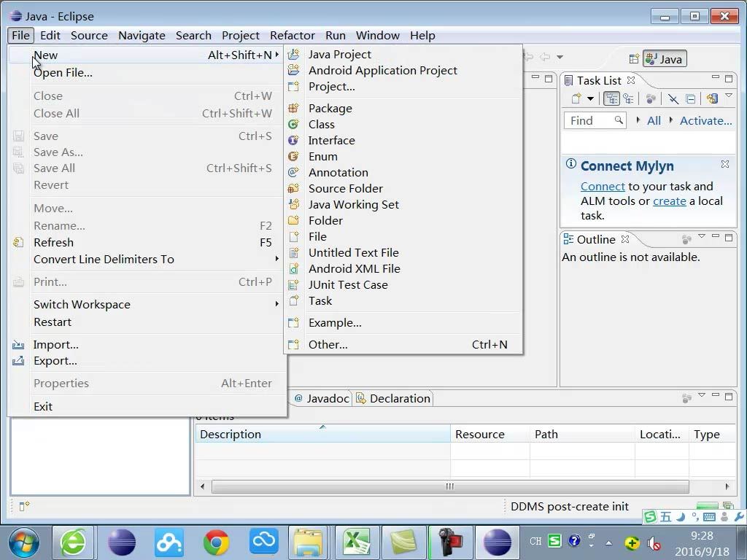Viewport: 747px width, 560px height.
Task: Sort by the Description column header
Action: (x=322, y=434)
